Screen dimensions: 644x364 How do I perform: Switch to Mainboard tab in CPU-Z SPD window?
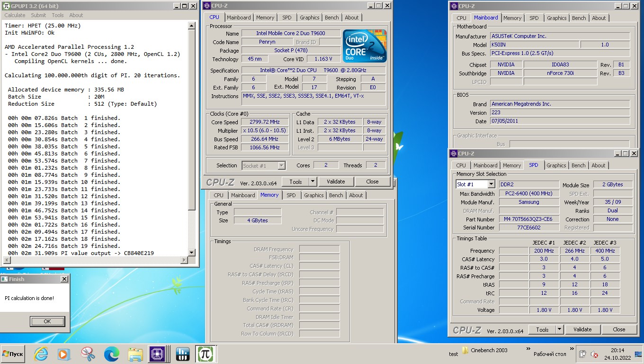[x=485, y=165]
